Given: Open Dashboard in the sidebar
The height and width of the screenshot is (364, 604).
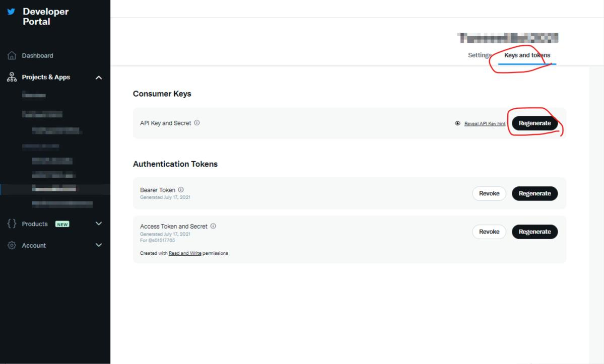Looking at the screenshot, I should click(37, 55).
